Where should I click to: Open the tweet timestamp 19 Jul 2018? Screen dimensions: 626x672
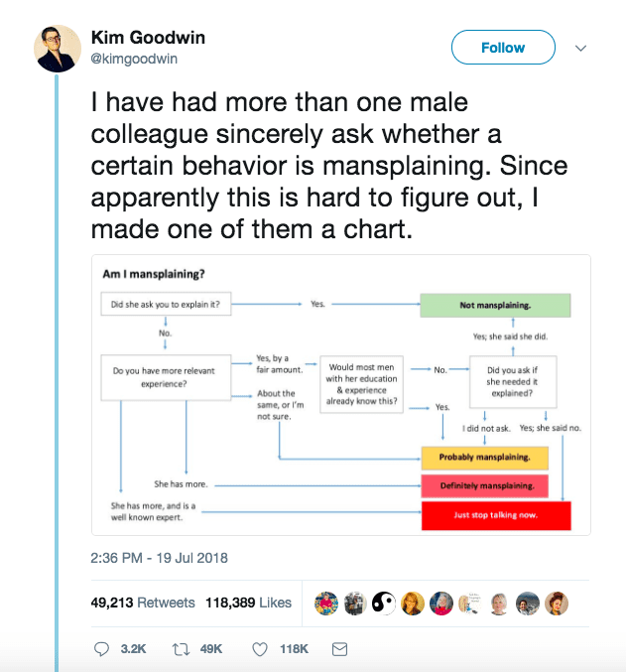click(159, 558)
